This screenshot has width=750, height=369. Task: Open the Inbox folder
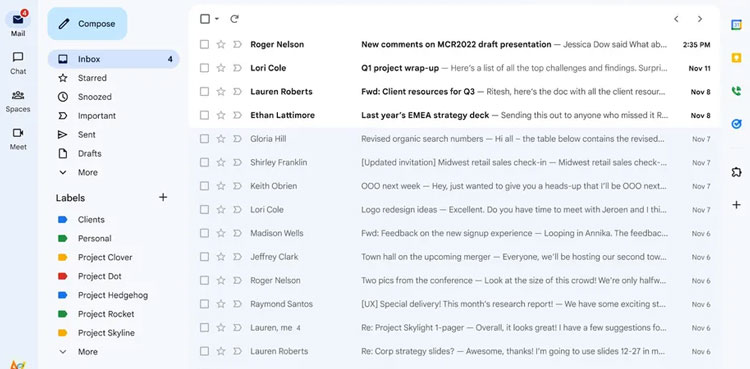(113, 59)
